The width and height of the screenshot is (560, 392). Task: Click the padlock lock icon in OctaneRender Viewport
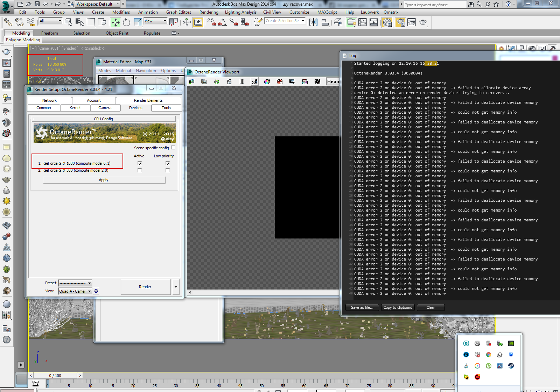click(x=229, y=81)
